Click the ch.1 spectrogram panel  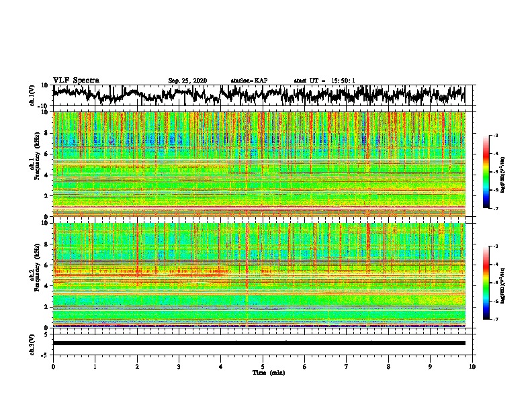(x=259, y=164)
